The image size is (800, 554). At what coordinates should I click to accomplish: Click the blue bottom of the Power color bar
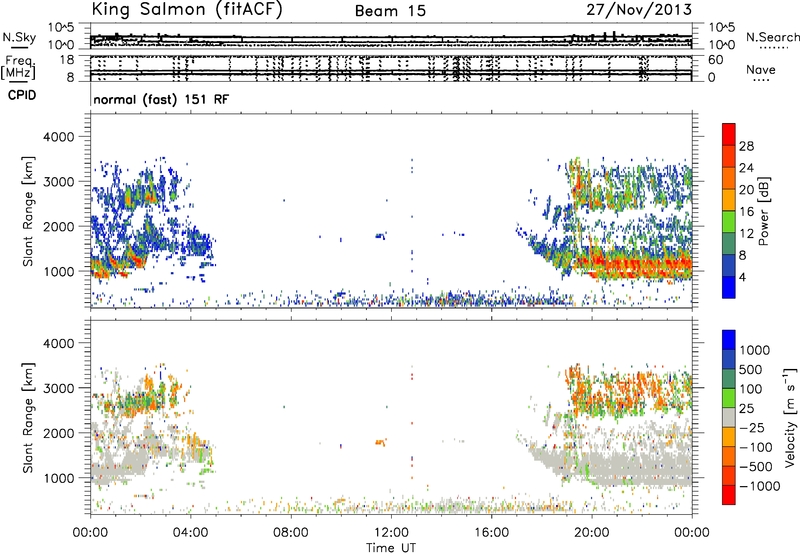pos(729,288)
